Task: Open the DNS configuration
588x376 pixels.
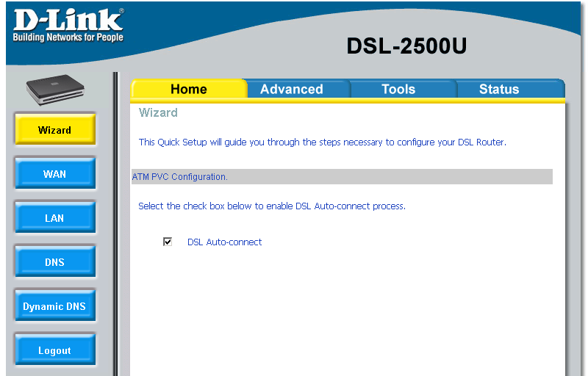Action: click(55, 261)
